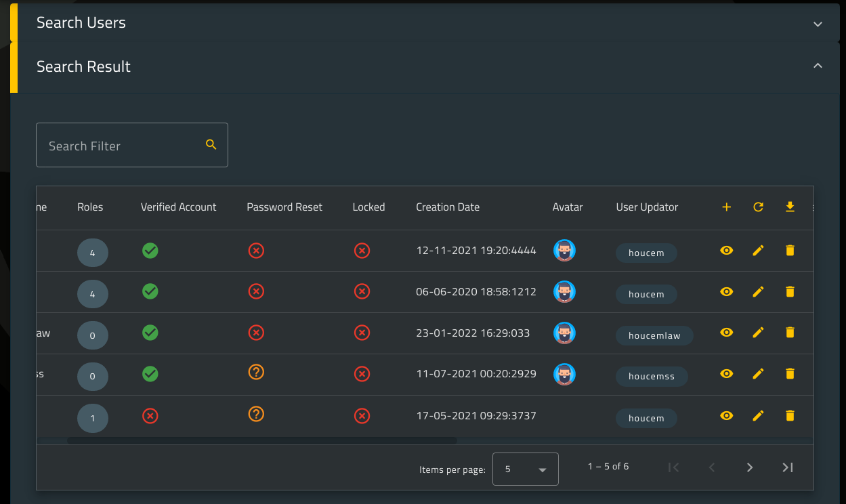This screenshot has width=846, height=504.
Task: Click the roles badge 0 in the houcemlaw row
Action: pos(93,335)
